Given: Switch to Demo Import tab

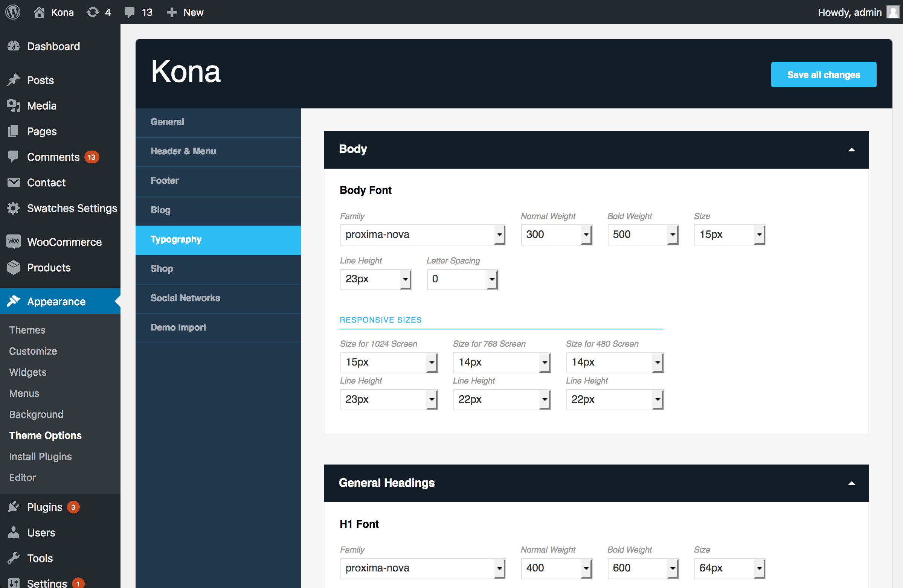Looking at the screenshot, I should (218, 328).
